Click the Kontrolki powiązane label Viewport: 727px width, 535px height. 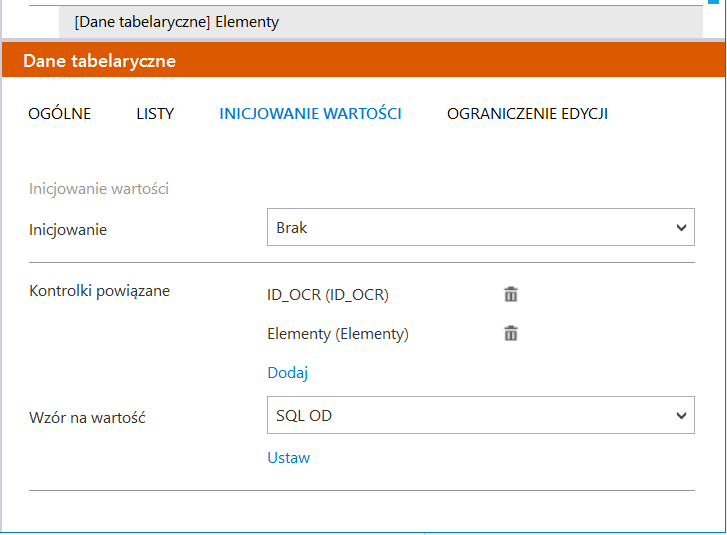pyautogui.click(x=99, y=291)
